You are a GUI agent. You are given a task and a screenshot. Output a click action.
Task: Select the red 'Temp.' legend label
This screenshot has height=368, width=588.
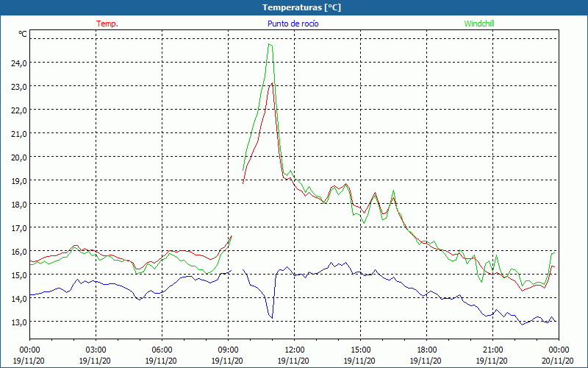tap(107, 24)
